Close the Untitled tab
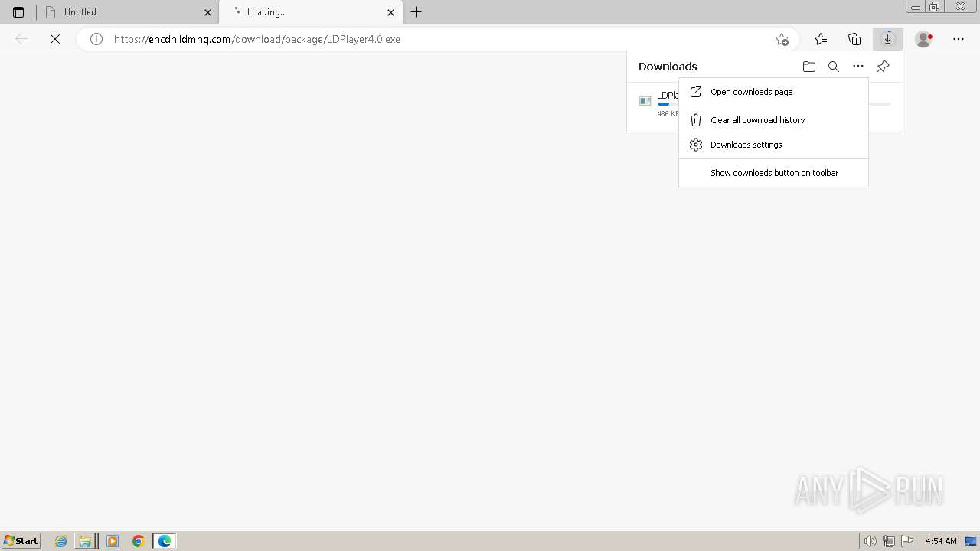Image resolution: width=980 pixels, height=551 pixels. coord(207,12)
